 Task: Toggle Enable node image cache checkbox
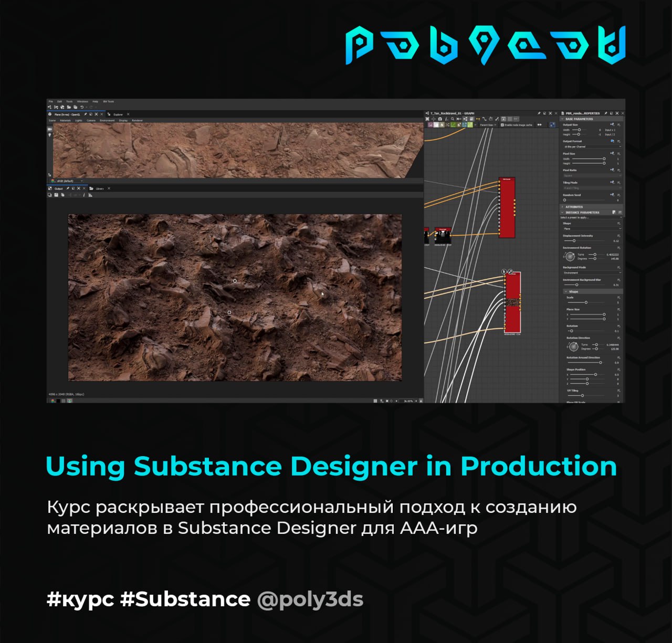tap(502, 125)
